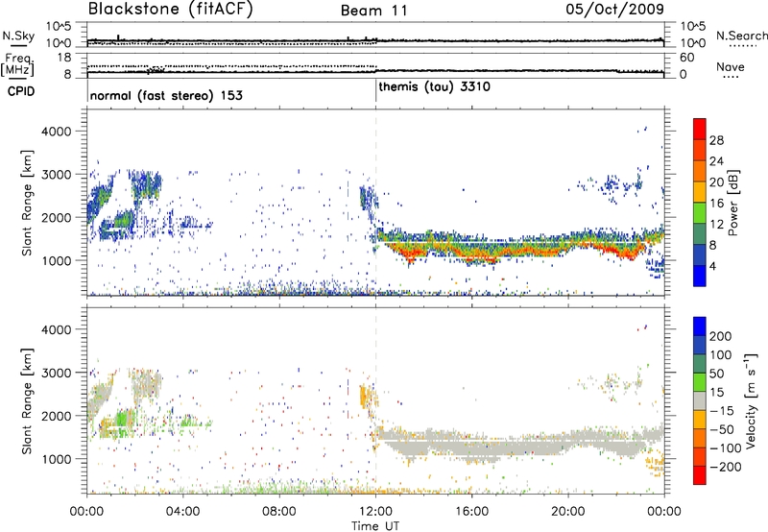768x532 pixels.
Task: Click the '12:00' time tick label
Action: pyautogui.click(x=375, y=511)
